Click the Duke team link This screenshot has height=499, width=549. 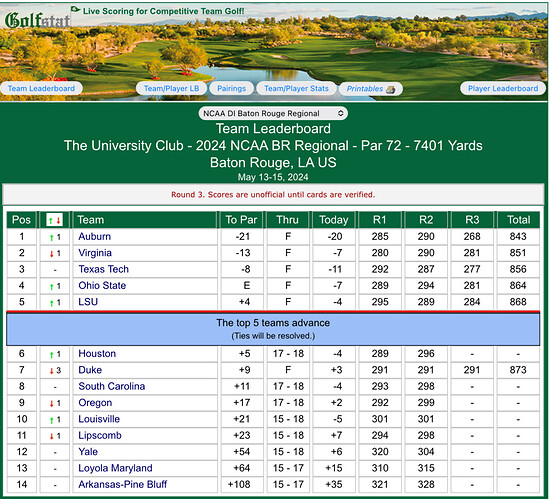coord(90,370)
